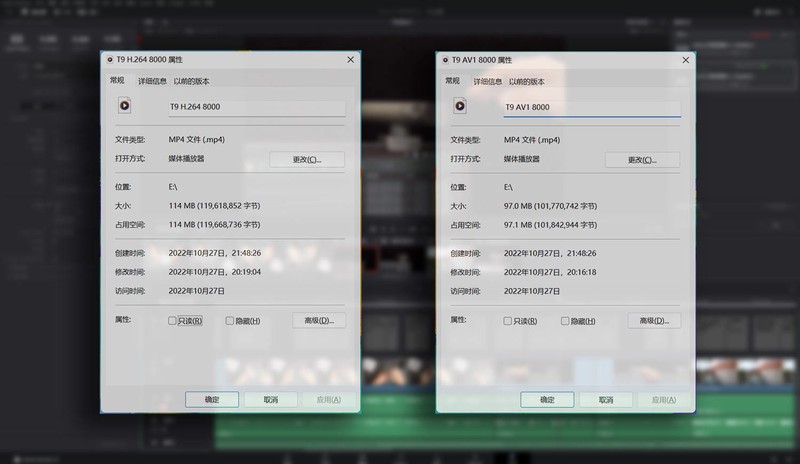The width and height of the screenshot is (800, 464).
Task: Enable 只读 checkbox in H.264 properties
Action: click(172, 321)
